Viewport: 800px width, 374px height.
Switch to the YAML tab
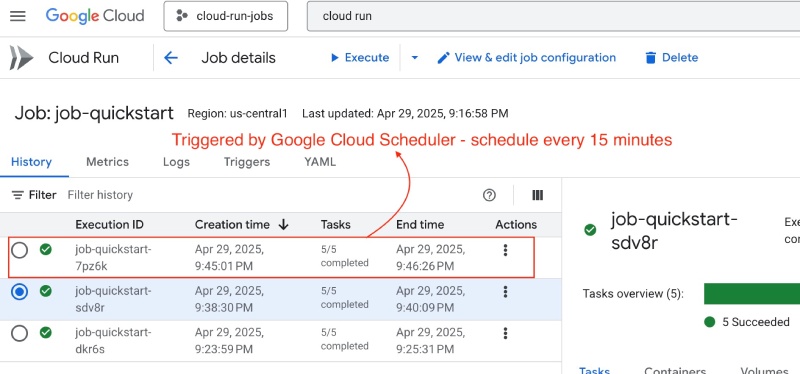click(320, 162)
